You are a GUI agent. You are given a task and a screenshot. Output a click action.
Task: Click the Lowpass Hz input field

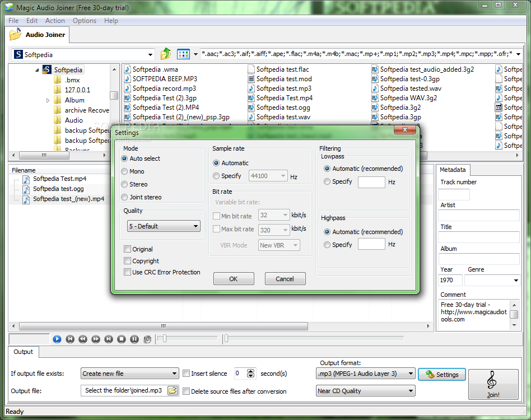pos(371,182)
